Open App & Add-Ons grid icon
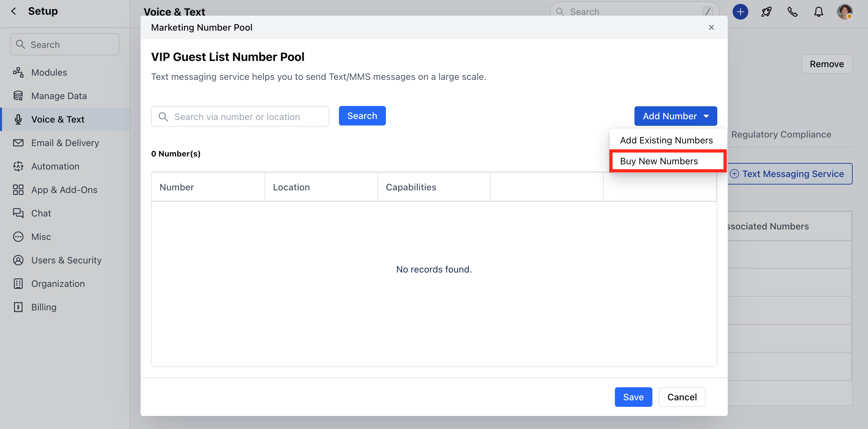This screenshot has height=429, width=868. pyautogui.click(x=18, y=190)
